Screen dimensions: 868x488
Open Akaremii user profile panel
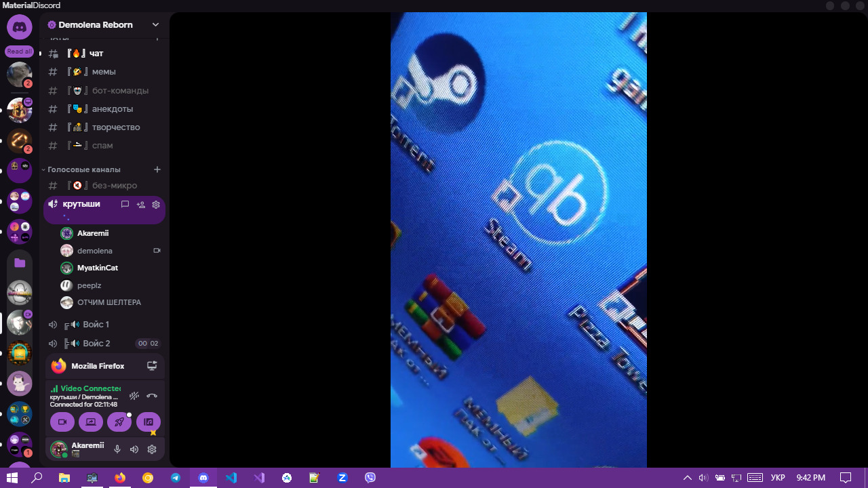(77, 449)
